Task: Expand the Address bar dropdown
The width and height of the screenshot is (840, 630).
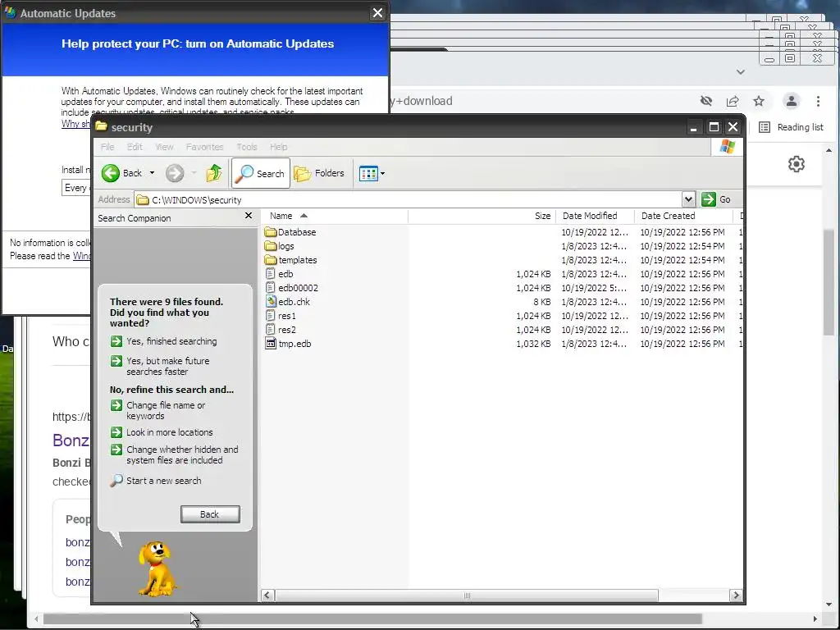Action: 688,199
